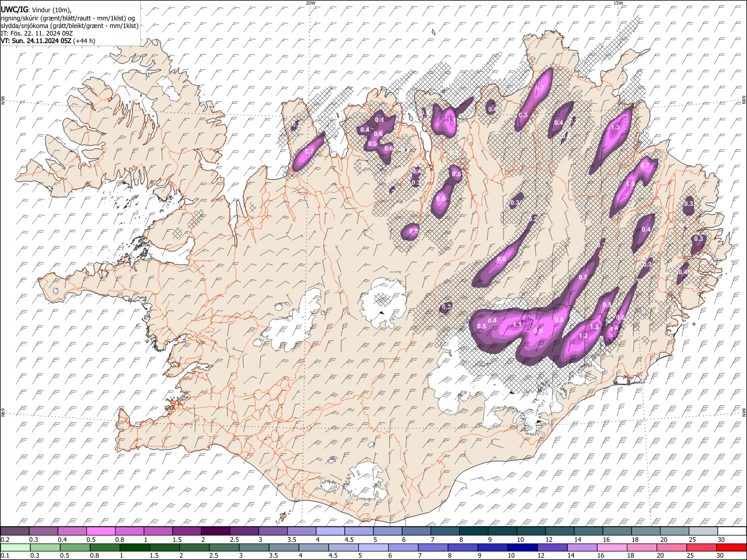Select the light pink swatch above label 16
This screenshot has height=560, width=747.
tap(613, 547)
